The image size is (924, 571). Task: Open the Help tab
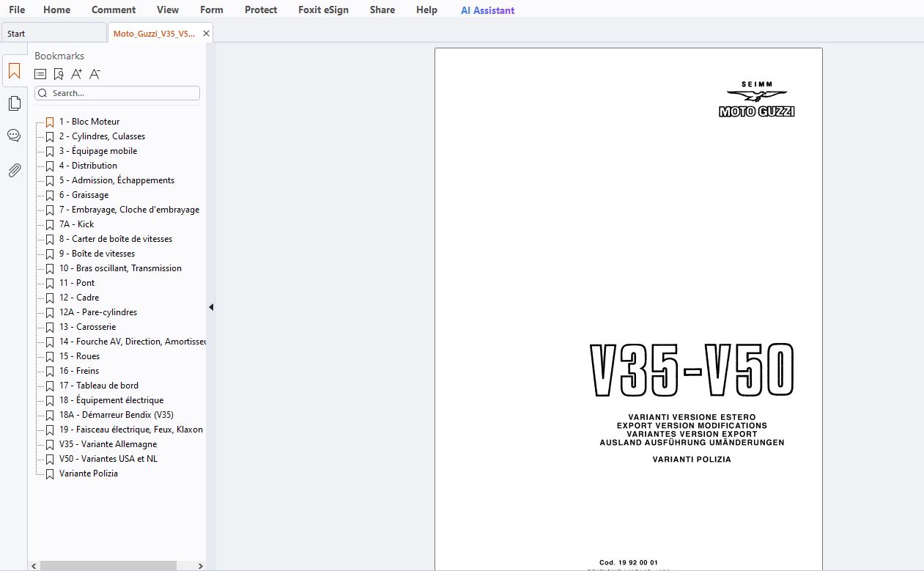coord(426,10)
